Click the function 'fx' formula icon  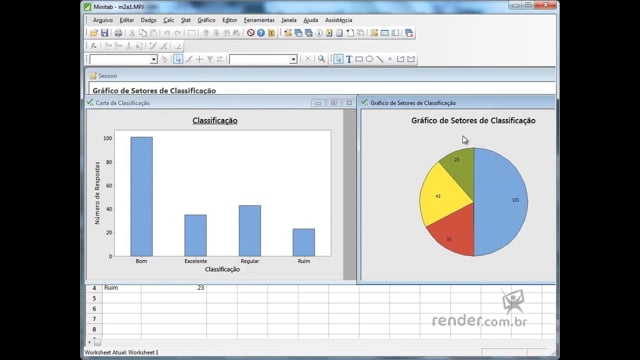[x=93, y=46]
